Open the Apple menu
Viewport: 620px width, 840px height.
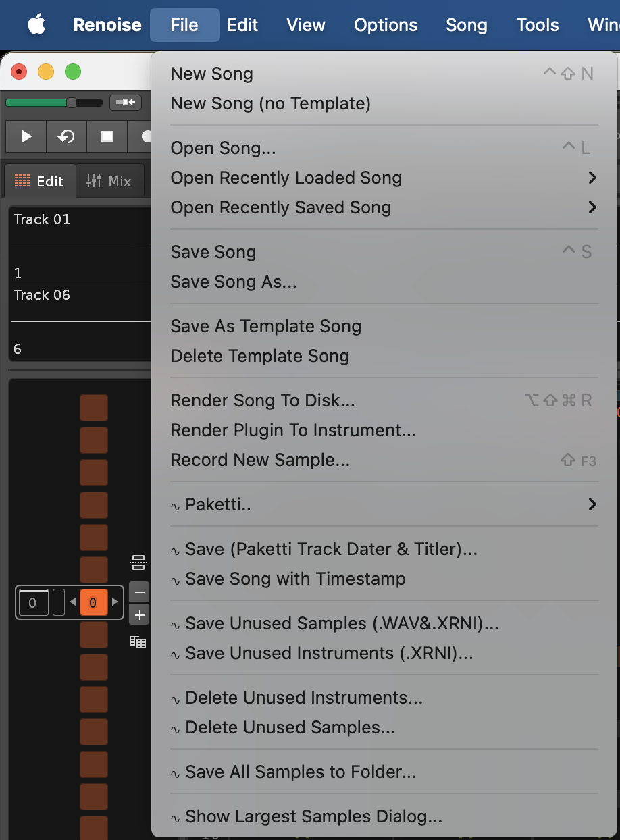click(x=36, y=25)
